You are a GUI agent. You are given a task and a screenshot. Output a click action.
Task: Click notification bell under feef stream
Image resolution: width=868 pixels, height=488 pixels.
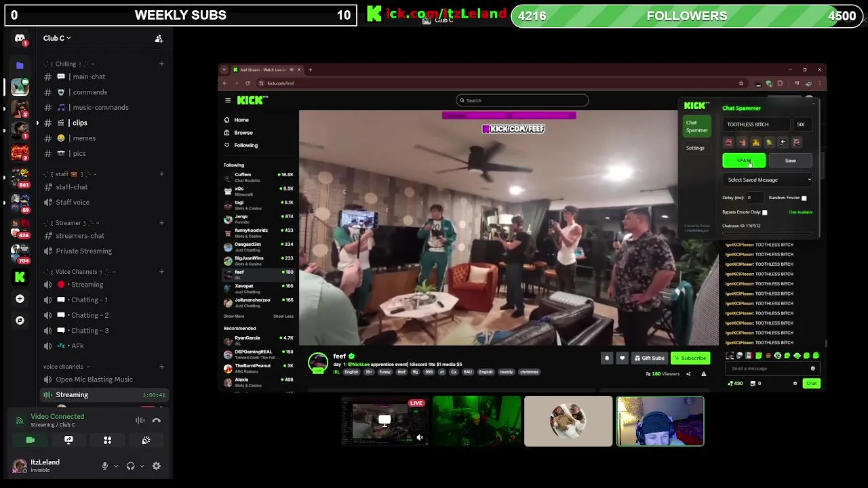point(607,358)
